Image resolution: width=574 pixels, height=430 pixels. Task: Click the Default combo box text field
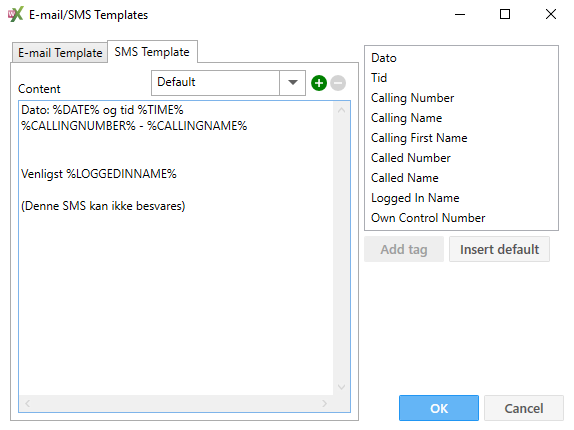click(x=215, y=83)
